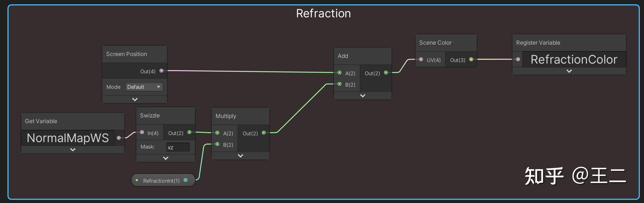
Task: Click the RefractionInt(1) property output port
Action: point(186,180)
